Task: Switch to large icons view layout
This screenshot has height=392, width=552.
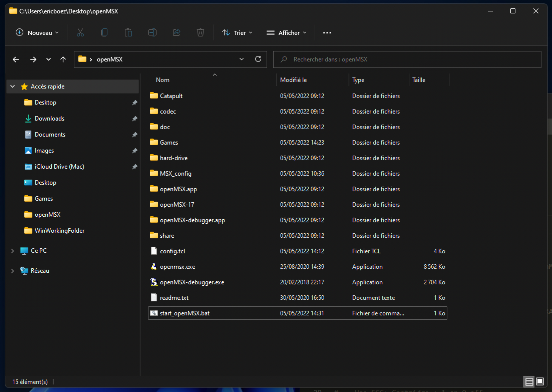Action: [540, 382]
